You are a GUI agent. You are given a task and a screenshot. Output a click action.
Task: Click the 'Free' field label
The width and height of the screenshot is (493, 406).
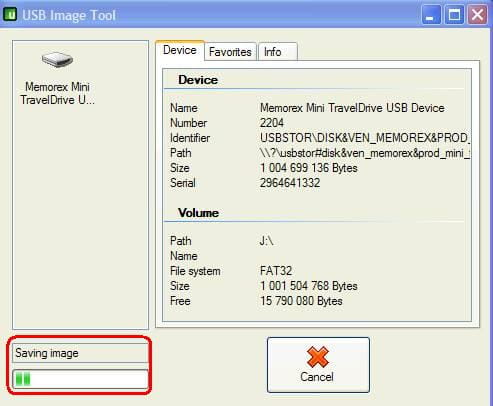tap(180, 301)
